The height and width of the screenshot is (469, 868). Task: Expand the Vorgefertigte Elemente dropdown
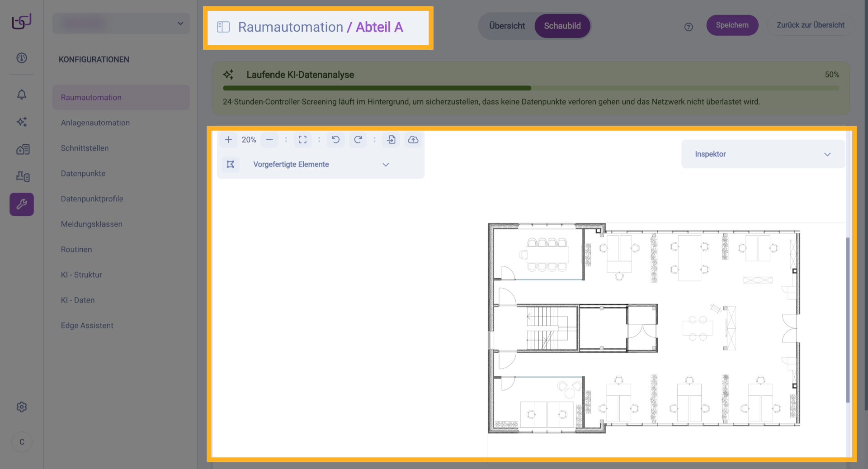[385, 165]
